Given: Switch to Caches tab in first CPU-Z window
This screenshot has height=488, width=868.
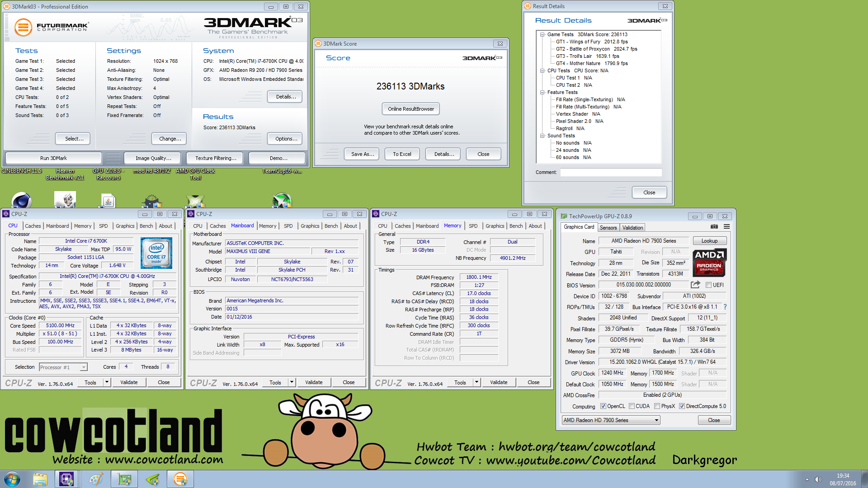Looking at the screenshot, I should (33, 226).
